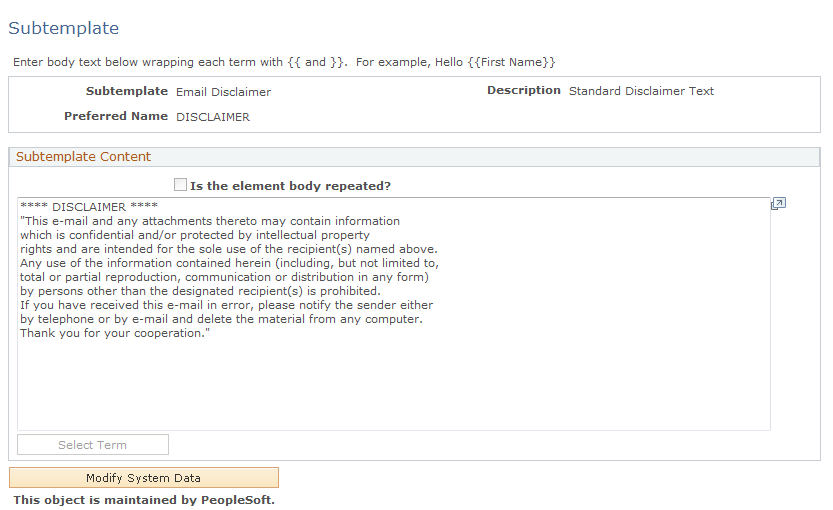Select the Subtemplate Content section header
The height and width of the screenshot is (510, 833).
pos(84,157)
